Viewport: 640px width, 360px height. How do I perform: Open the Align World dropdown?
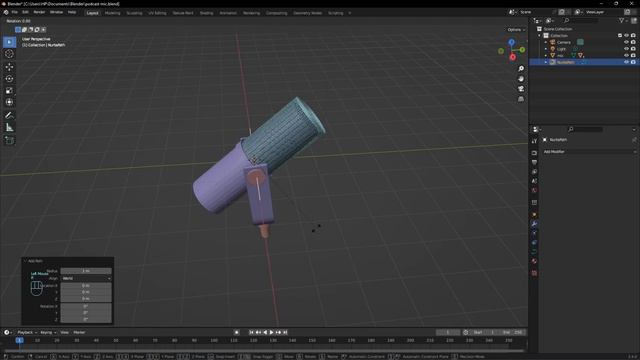tap(86, 278)
